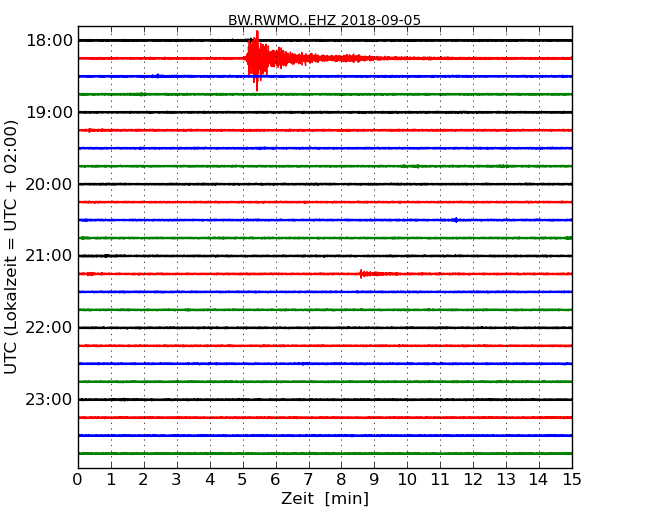Click the plot title BW.RWMO..EHZ 2018-09-05
Viewport: 650px width, 520px height.
(x=324, y=20)
